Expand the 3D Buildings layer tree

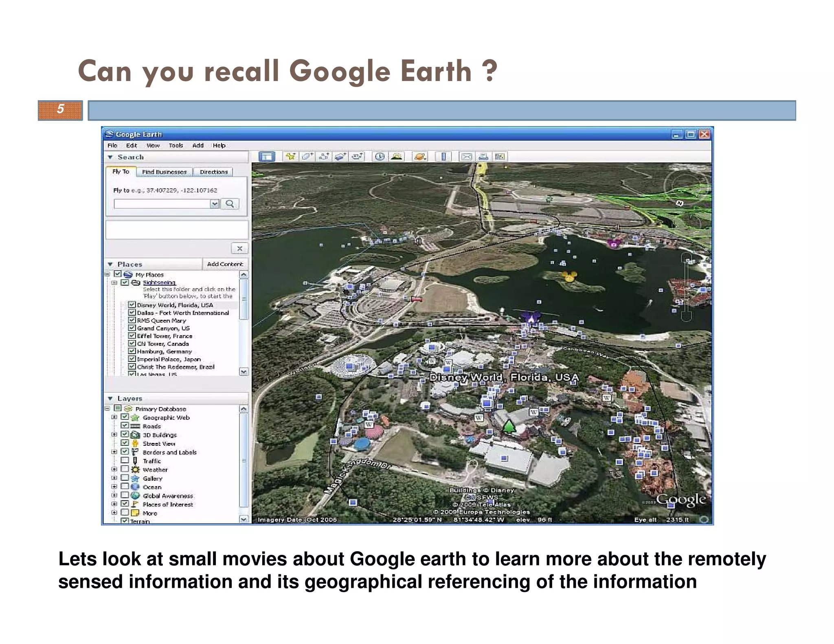tap(114, 434)
